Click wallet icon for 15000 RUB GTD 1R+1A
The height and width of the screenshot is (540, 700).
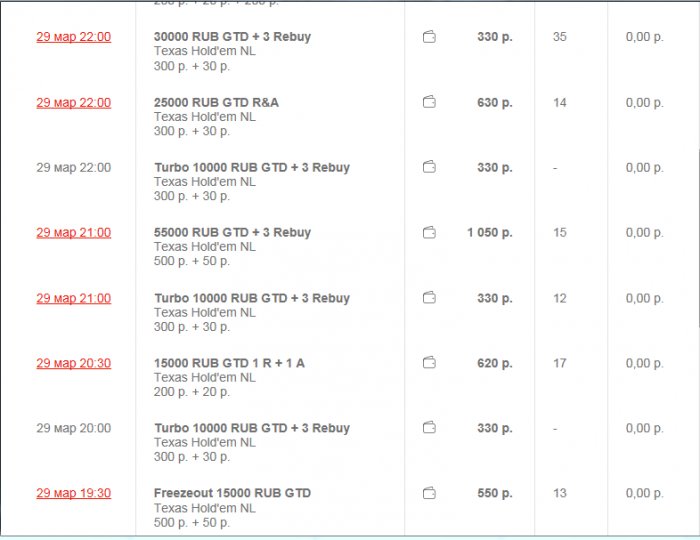tap(429, 363)
